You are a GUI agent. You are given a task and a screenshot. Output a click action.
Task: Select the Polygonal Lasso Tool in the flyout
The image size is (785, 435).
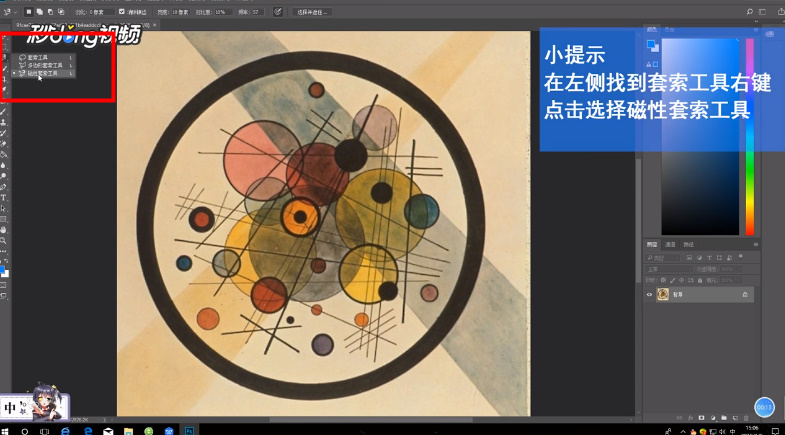tap(44, 65)
